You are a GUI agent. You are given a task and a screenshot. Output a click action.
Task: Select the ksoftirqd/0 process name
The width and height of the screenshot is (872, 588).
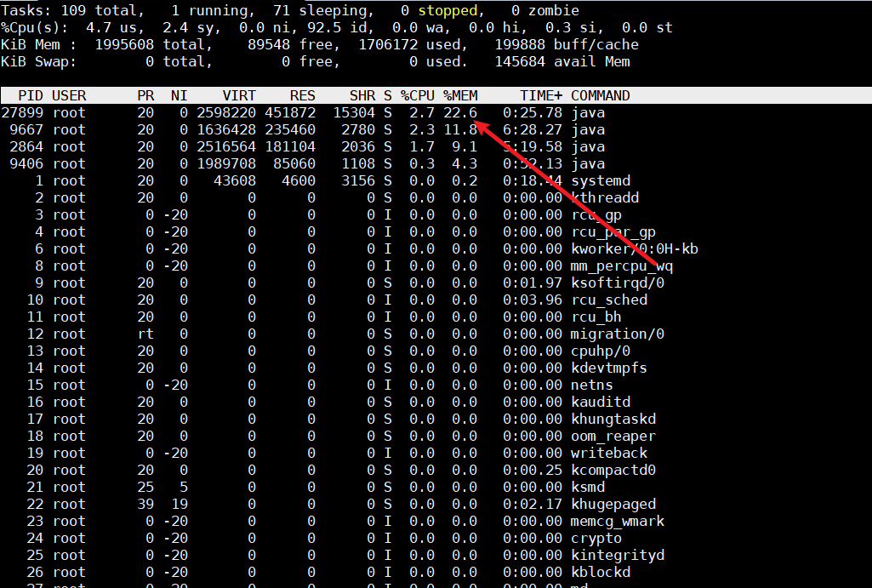(x=617, y=283)
